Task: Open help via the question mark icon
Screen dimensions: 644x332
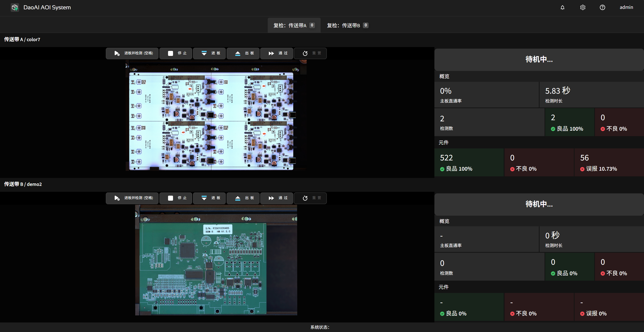Action: coord(602,7)
